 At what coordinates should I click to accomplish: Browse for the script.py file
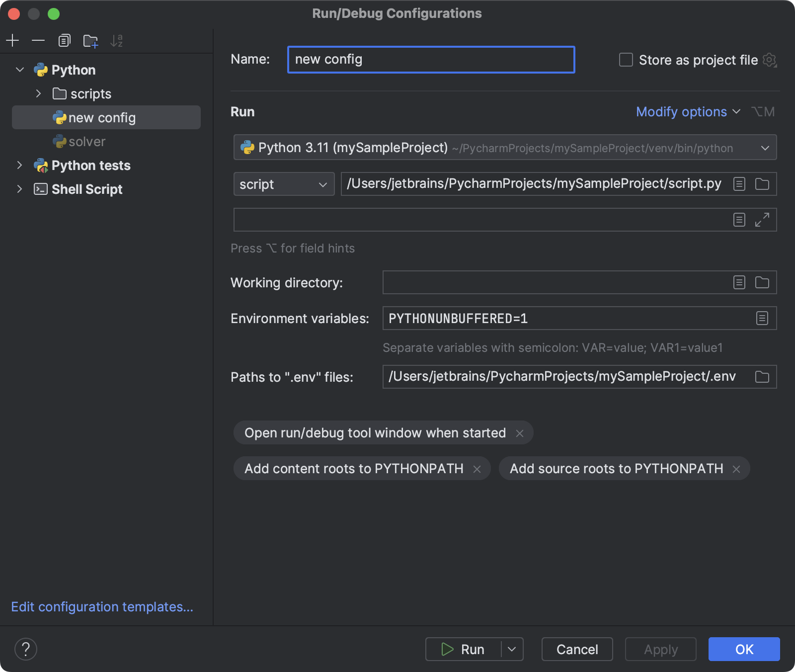click(x=762, y=184)
